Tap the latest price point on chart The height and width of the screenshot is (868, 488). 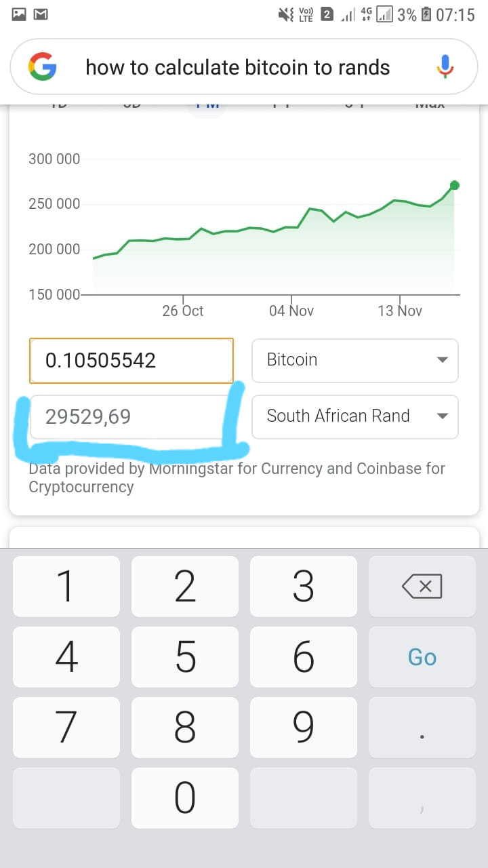[455, 185]
